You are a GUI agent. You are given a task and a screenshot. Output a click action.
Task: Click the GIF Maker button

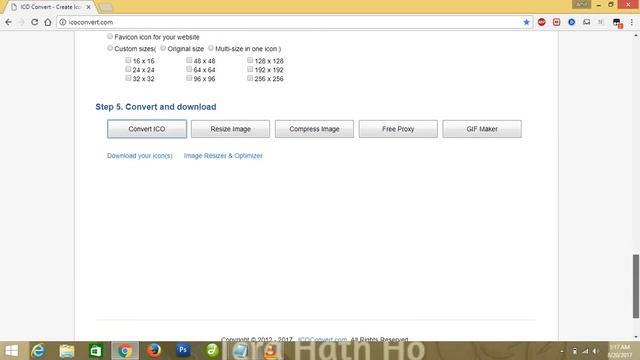click(x=482, y=129)
